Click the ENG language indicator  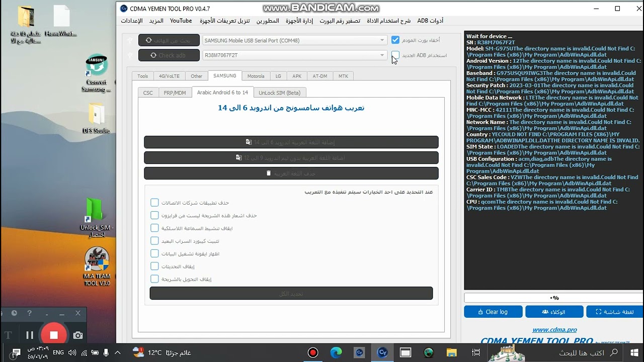(58, 352)
